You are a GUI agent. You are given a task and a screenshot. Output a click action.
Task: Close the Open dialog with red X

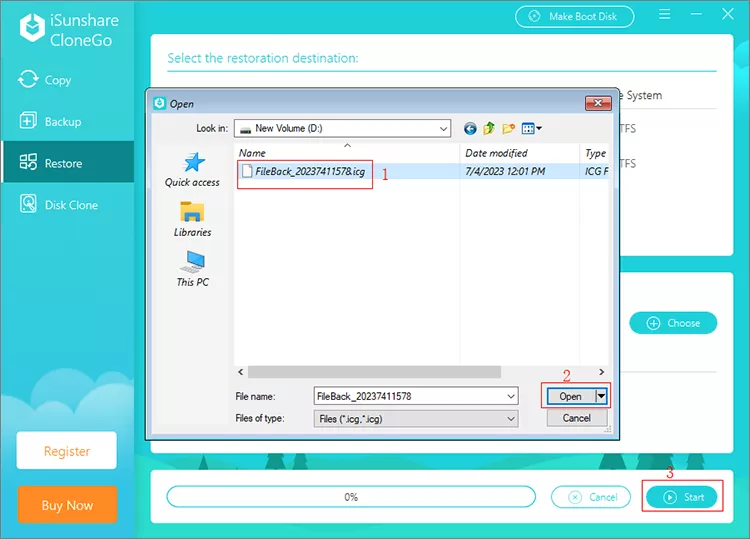point(598,103)
